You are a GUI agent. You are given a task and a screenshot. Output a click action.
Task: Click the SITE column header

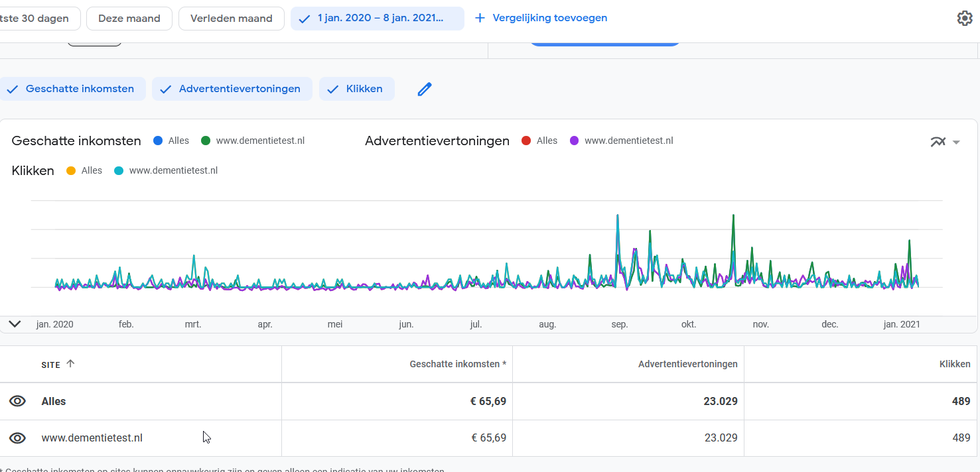pos(50,365)
